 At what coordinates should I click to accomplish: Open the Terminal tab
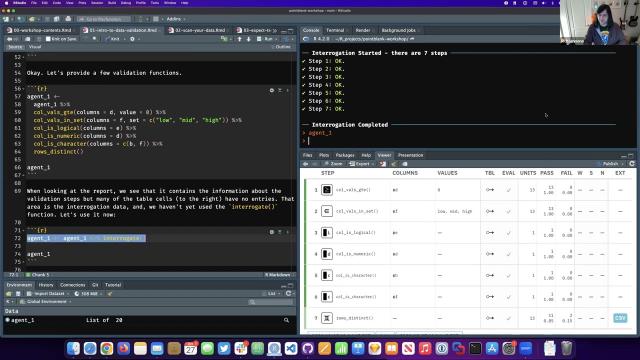point(335,30)
